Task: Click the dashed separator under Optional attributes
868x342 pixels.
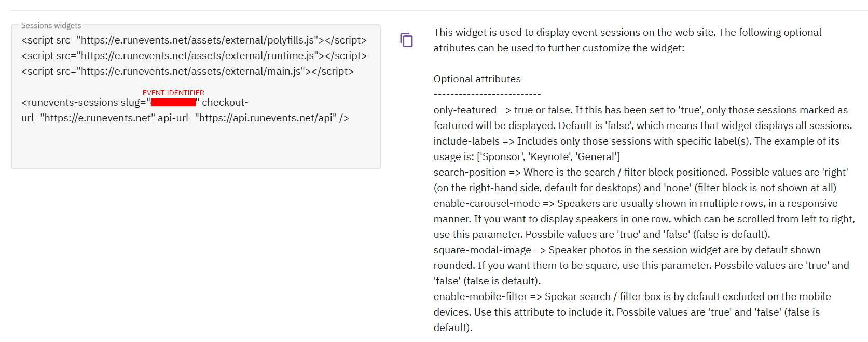Action: click(487, 94)
